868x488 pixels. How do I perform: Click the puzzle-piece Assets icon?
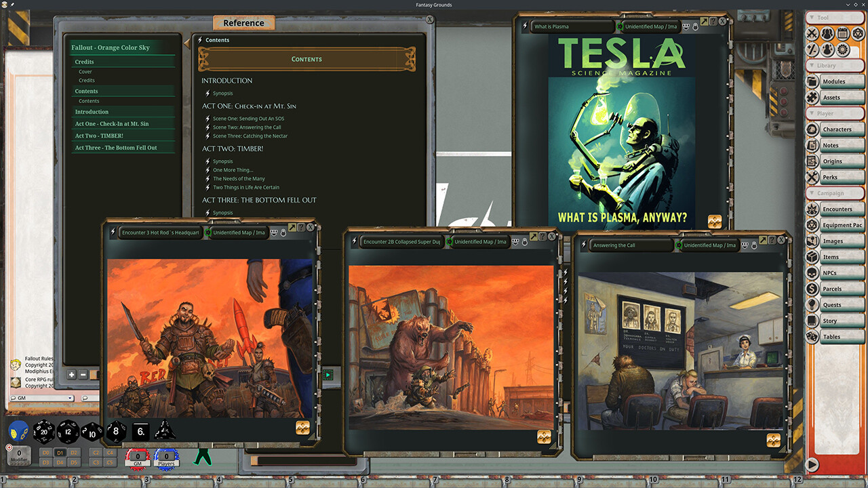pos(812,97)
